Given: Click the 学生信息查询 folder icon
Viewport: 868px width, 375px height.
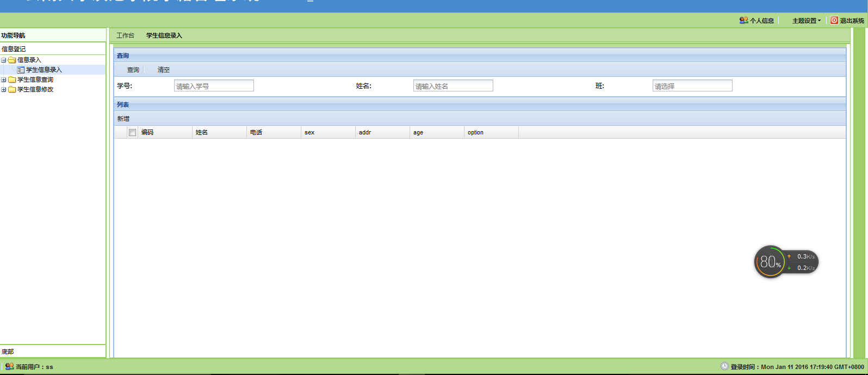Looking at the screenshot, I should pyautogui.click(x=12, y=79).
